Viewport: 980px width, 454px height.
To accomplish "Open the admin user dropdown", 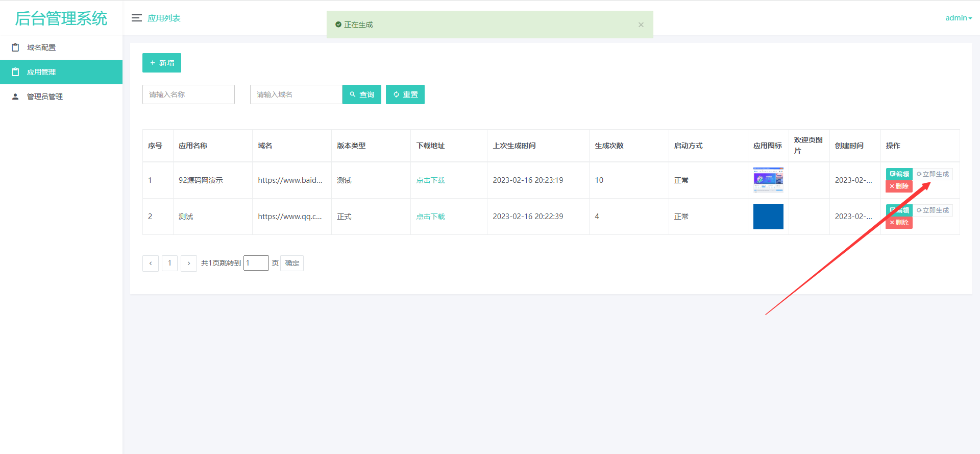I will 958,18.
